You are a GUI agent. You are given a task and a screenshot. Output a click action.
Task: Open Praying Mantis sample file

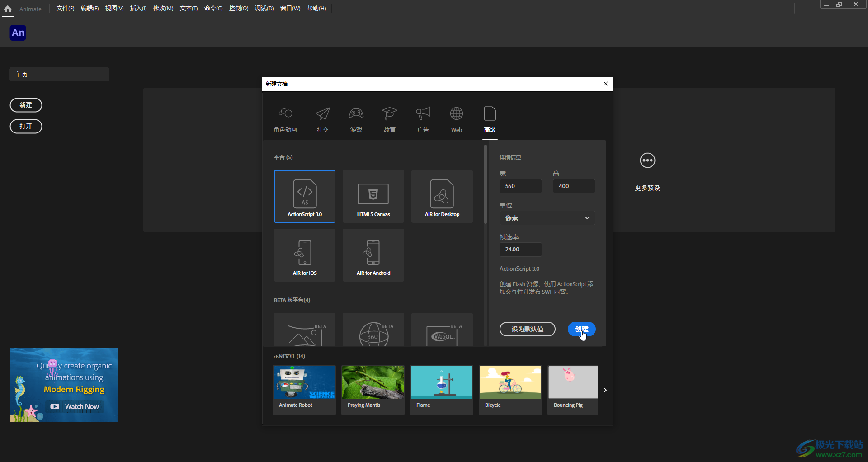click(x=373, y=390)
